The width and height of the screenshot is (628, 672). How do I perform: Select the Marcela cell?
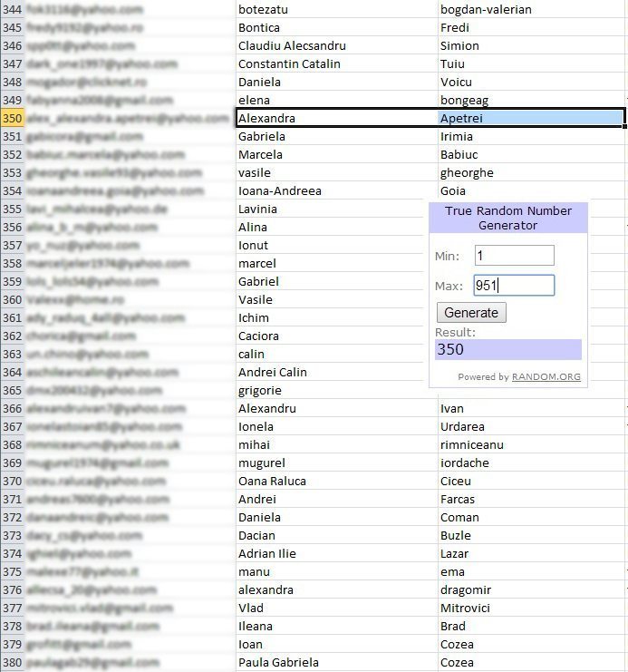(337, 155)
